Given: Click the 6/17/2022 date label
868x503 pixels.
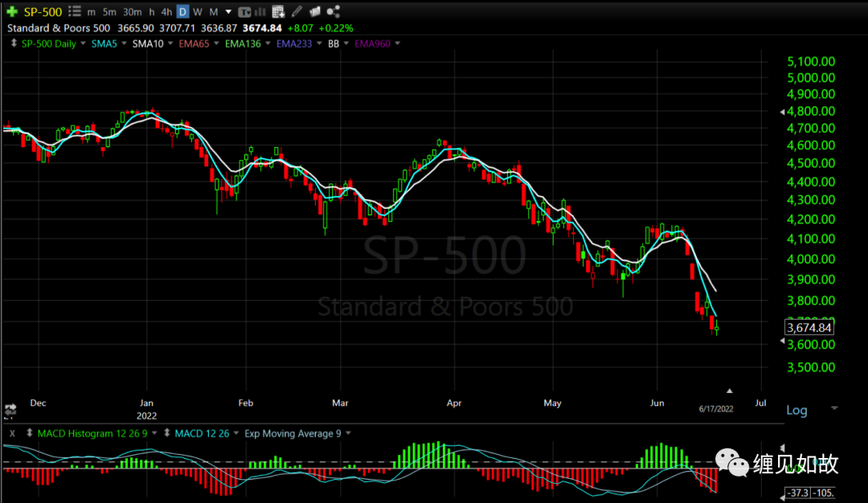Looking at the screenshot, I should click(x=716, y=409).
